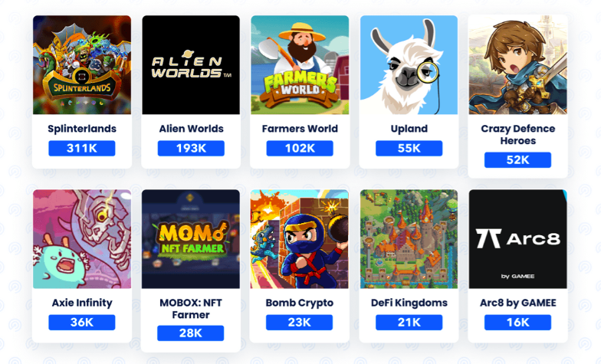This screenshot has height=364, width=601.
Task: Click the 21K badge under DeFi Kingdoms
Action: (x=409, y=322)
